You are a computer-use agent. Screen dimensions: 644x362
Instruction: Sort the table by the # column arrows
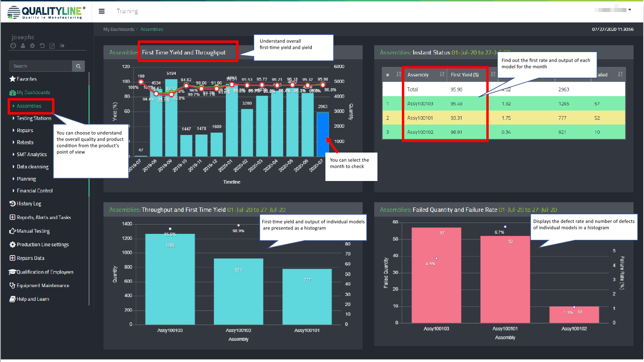coord(399,74)
